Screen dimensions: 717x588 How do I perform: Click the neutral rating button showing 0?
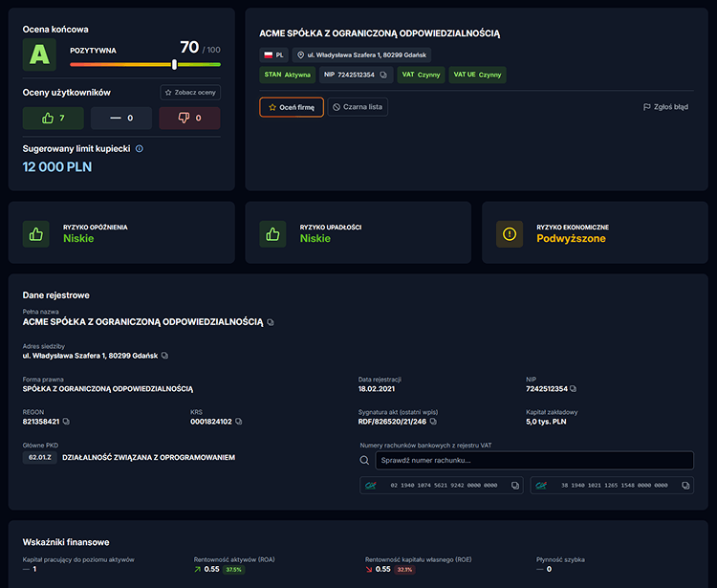pyautogui.click(x=121, y=119)
